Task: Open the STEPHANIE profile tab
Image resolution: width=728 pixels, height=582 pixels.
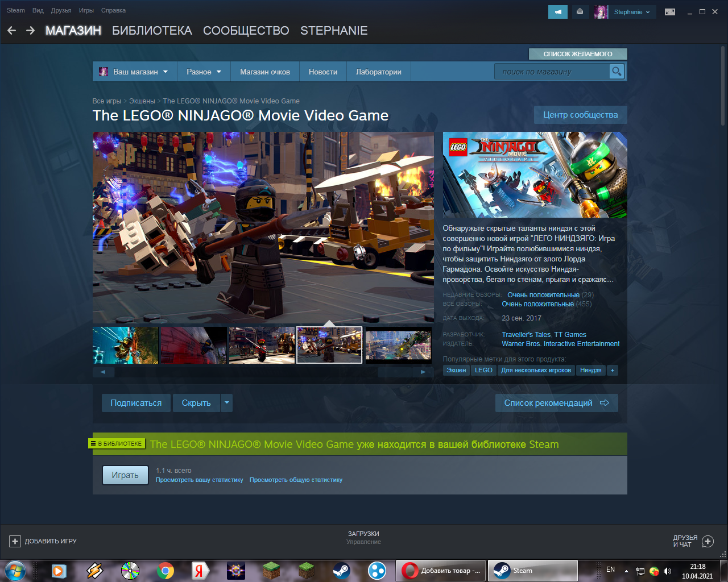Action: [x=334, y=31]
